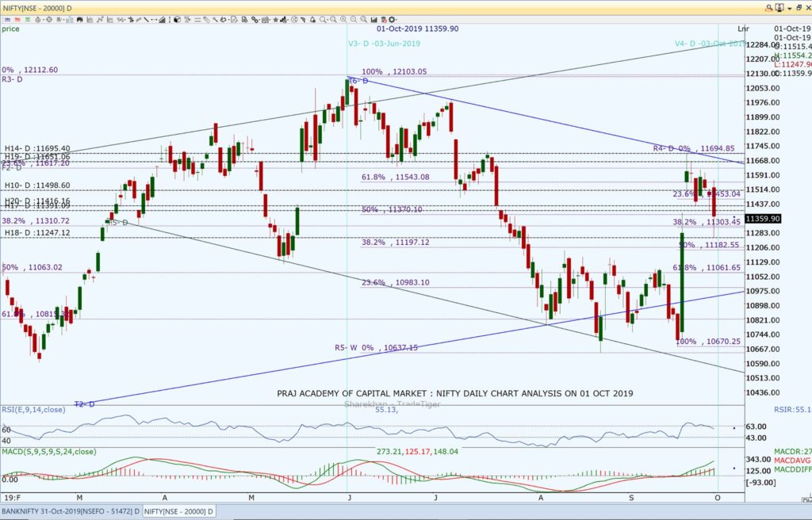This screenshot has height=520, width=812.
Task: Click the 100%, 10670.25 Fibonacci label
Action: (x=708, y=342)
